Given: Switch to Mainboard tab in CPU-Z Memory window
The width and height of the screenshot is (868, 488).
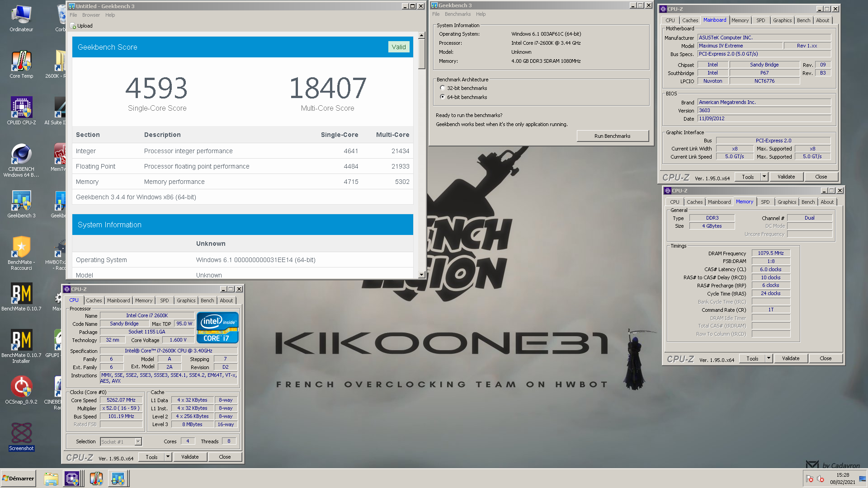Looking at the screenshot, I should coord(719,202).
